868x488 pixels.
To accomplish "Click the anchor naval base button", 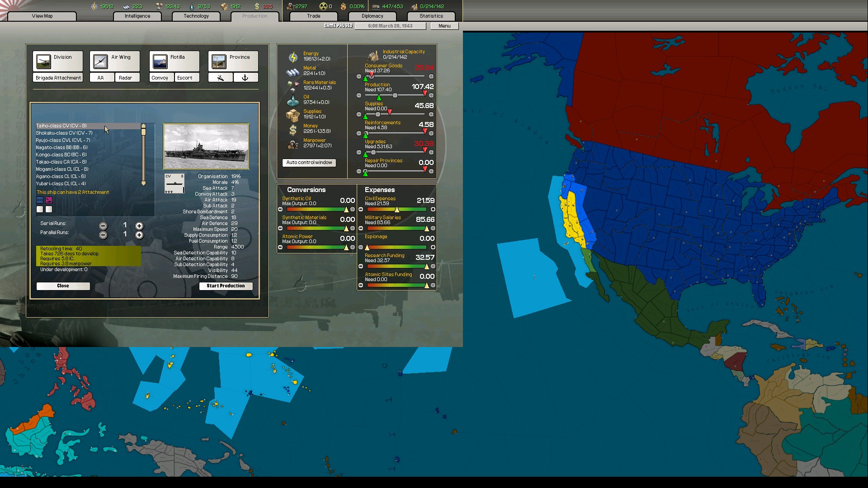I will pos(245,78).
